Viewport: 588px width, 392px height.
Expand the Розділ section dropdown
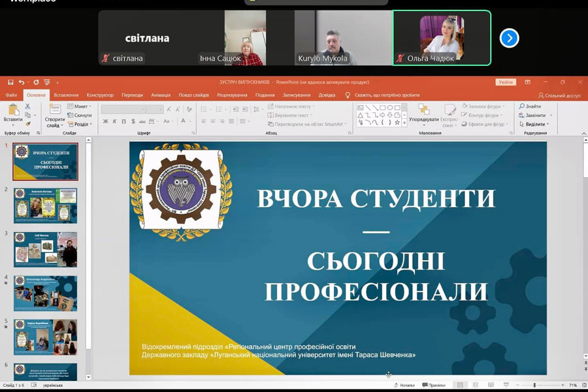[x=80, y=124]
